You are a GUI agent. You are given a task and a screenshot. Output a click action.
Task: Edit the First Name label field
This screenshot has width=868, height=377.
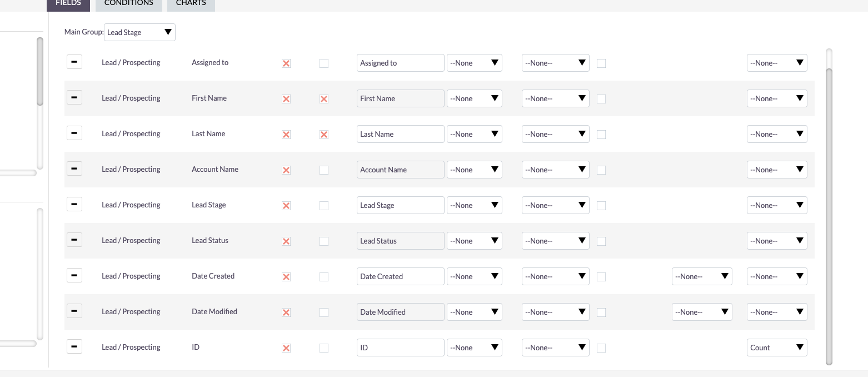[x=401, y=98]
